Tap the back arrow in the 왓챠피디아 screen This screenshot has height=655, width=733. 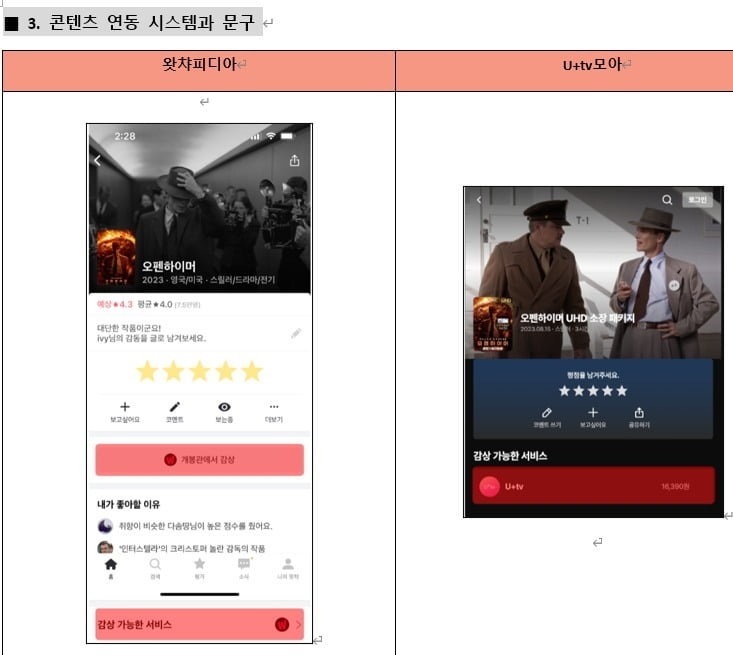(x=98, y=160)
